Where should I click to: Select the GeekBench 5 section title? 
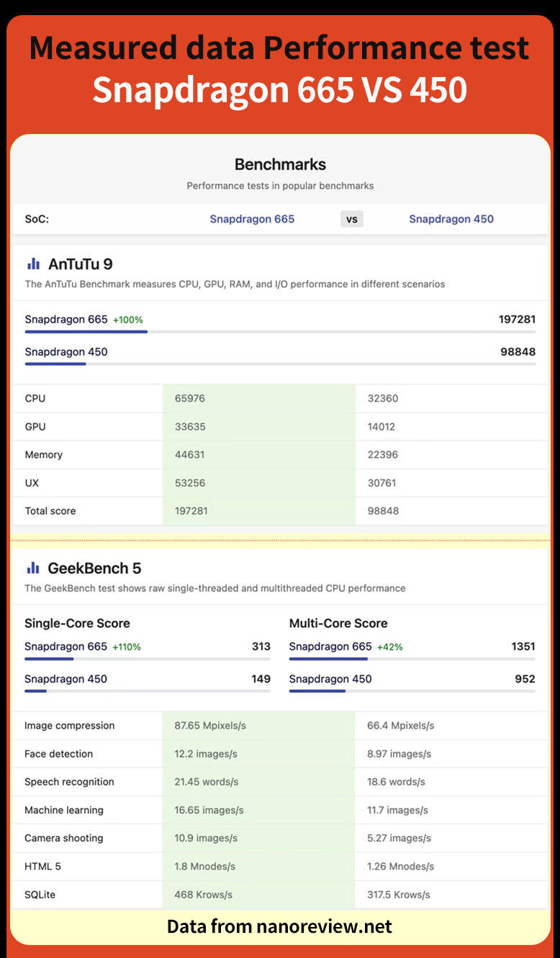[x=94, y=568]
